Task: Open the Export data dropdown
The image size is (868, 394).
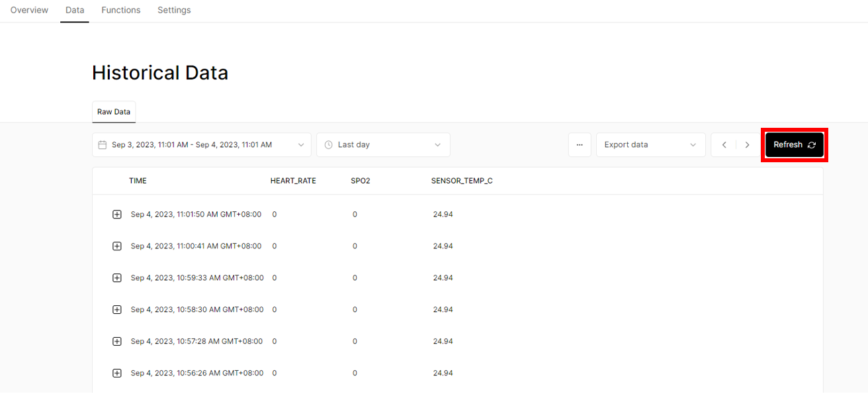Action: [x=650, y=144]
